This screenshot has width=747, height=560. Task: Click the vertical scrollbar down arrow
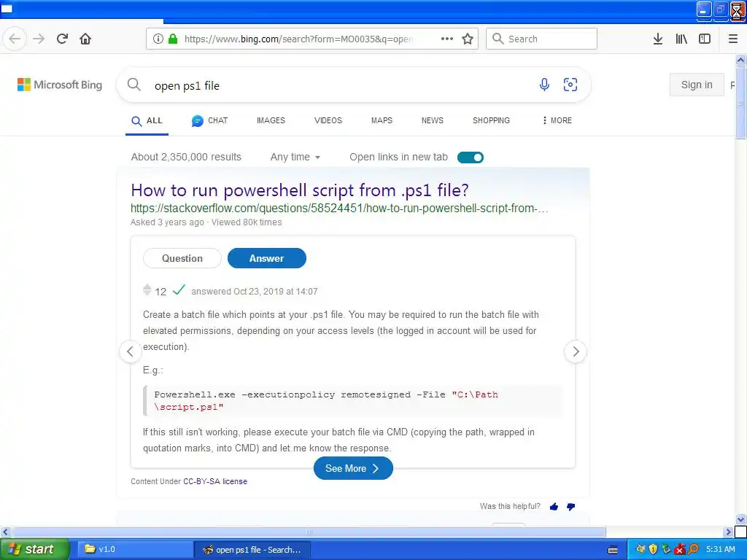[740, 520]
